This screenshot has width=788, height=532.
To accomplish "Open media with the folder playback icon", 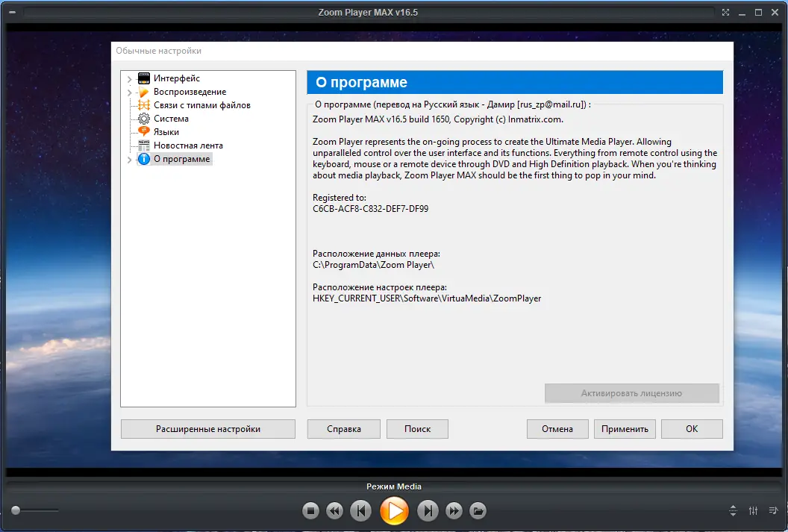I will pyautogui.click(x=477, y=510).
